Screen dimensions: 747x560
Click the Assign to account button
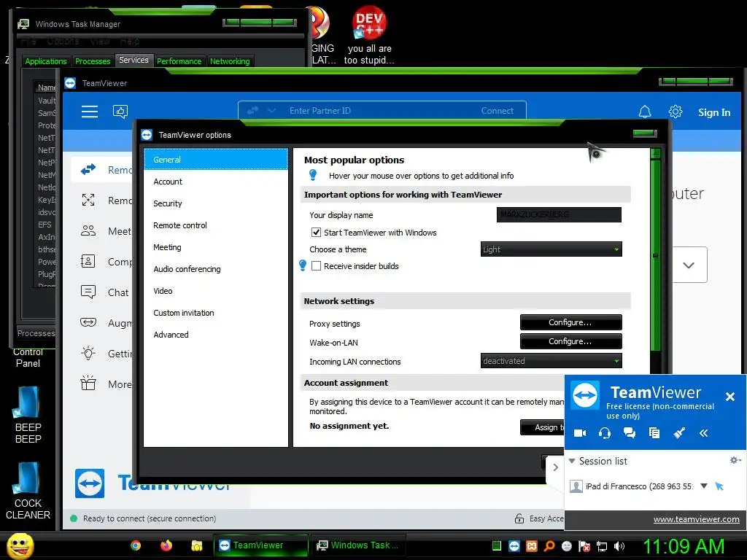(x=543, y=427)
